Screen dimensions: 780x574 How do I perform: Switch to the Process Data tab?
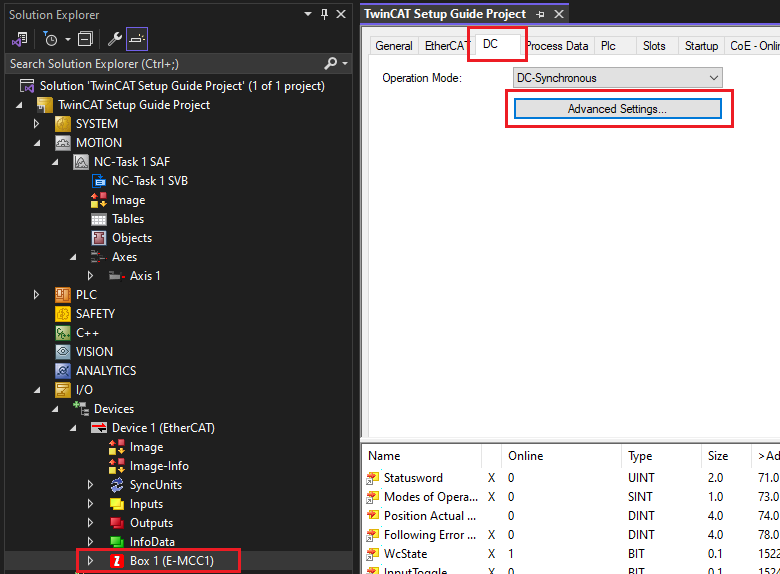[x=557, y=46]
